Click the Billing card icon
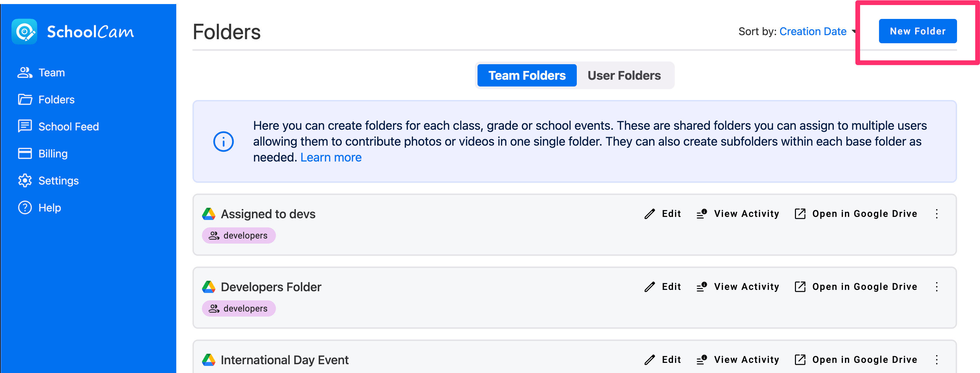The height and width of the screenshot is (373, 980). coord(25,154)
